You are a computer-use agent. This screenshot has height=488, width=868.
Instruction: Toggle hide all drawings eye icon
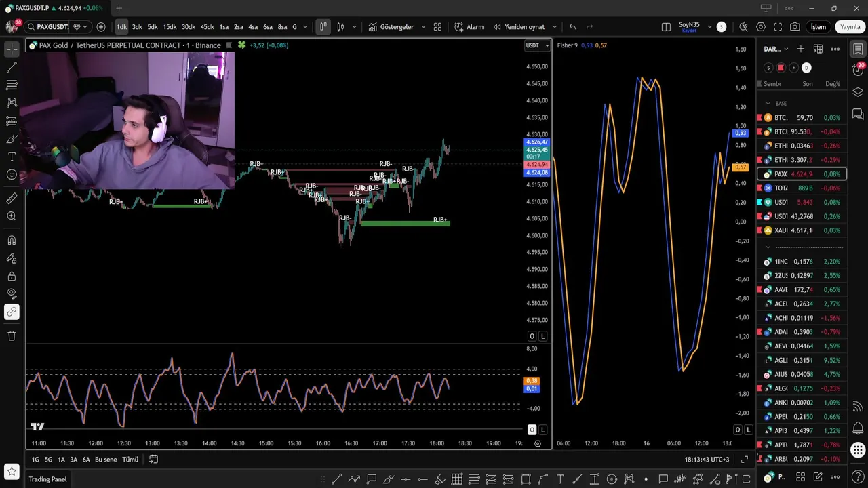pos(12,293)
